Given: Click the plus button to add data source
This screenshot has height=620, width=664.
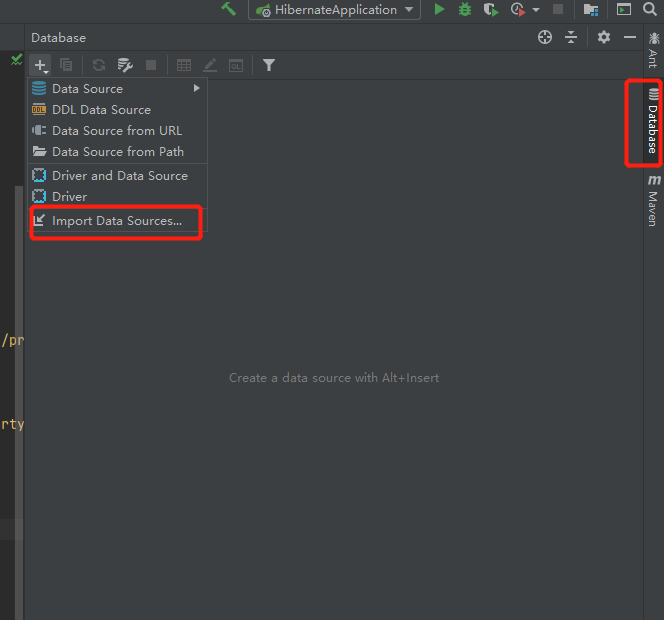Looking at the screenshot, I should click(x=40, y=65).
